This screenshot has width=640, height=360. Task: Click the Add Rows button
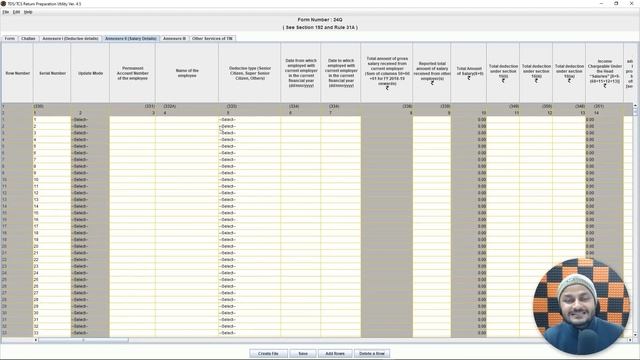pos(335,353)
